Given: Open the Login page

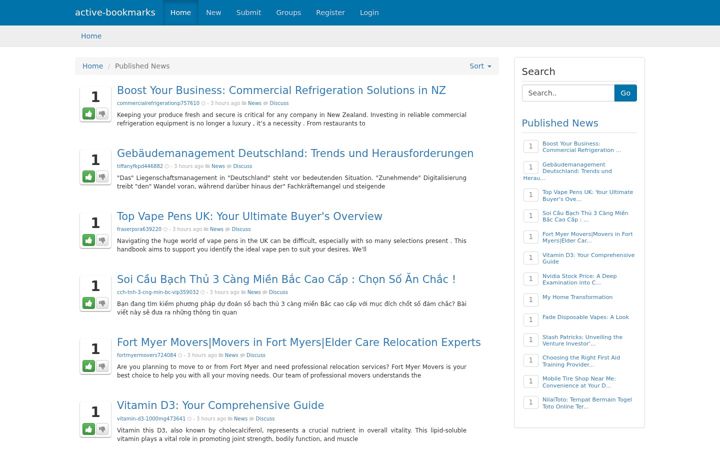Looking at the screenshot, I should 369,12.
